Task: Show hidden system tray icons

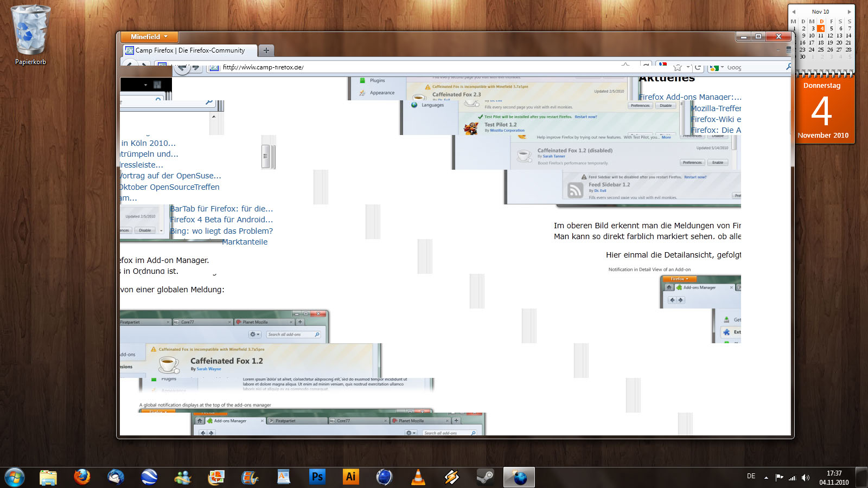Action: [x=766, y=478]
